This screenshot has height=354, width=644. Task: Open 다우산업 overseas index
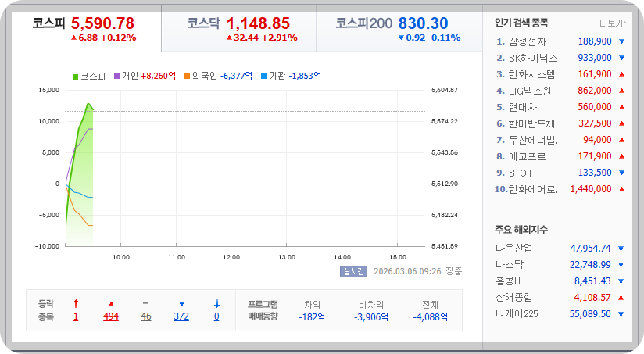pos(513,249)
